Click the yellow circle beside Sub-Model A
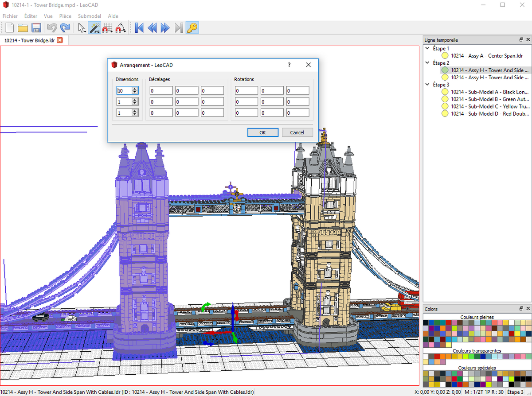The height and width of the screenshot is (396, 532). click(445, 92)
